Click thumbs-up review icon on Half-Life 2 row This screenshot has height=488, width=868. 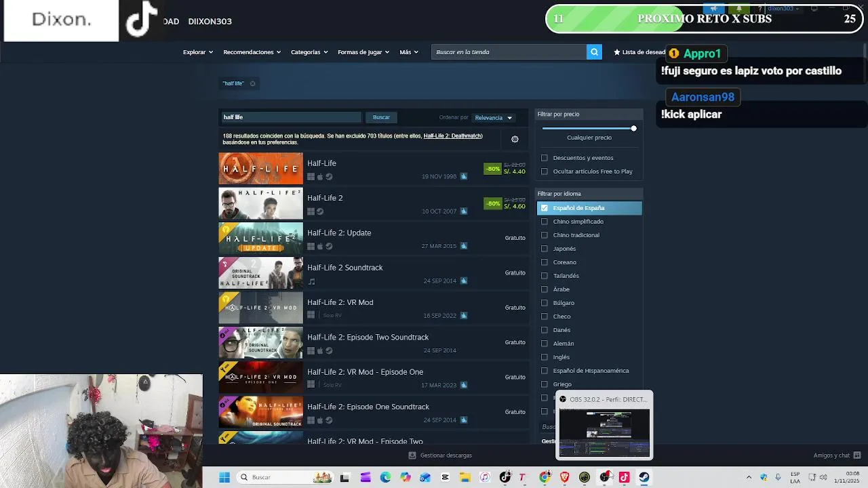click(464, 211)
